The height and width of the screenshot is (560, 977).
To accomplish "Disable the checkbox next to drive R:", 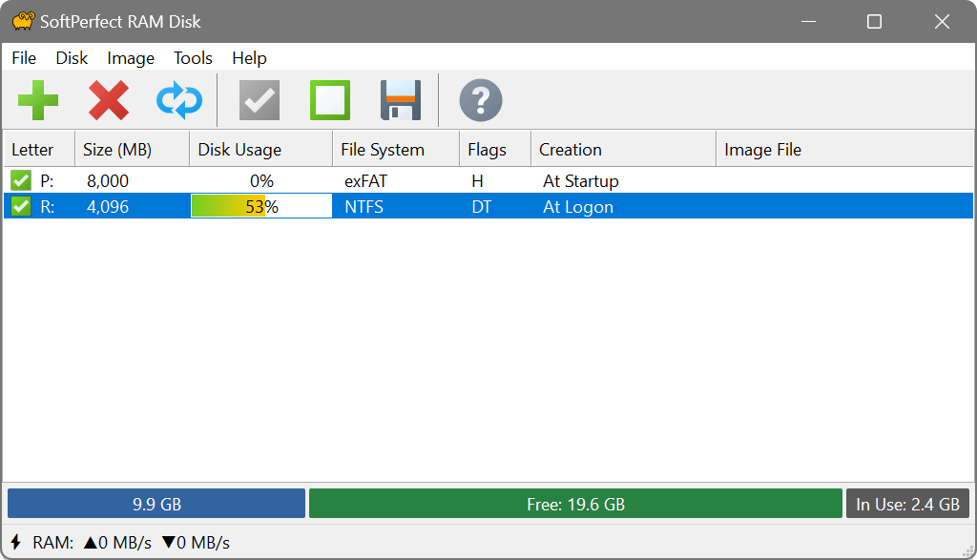I will [20, 205].
